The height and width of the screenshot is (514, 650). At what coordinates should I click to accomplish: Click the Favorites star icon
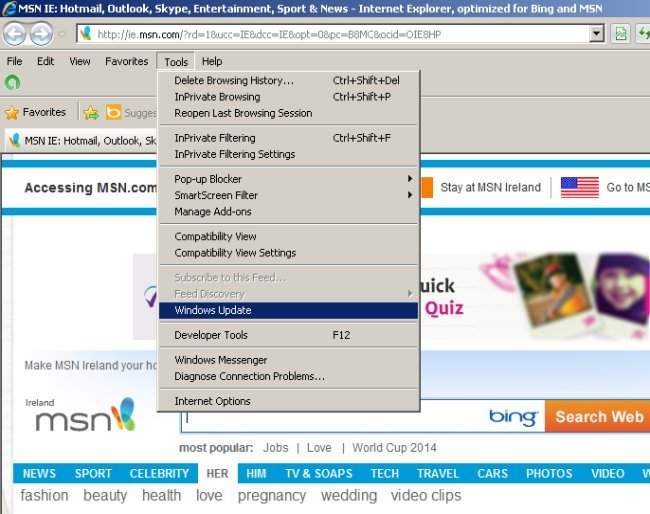[x=12, y=113]
